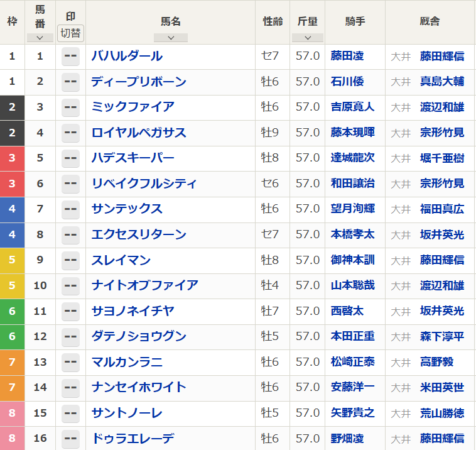Open mark selector for リベイクフルシティ
Image resolution: width=476 pixels, height=450 pixels.
[70, 184]
